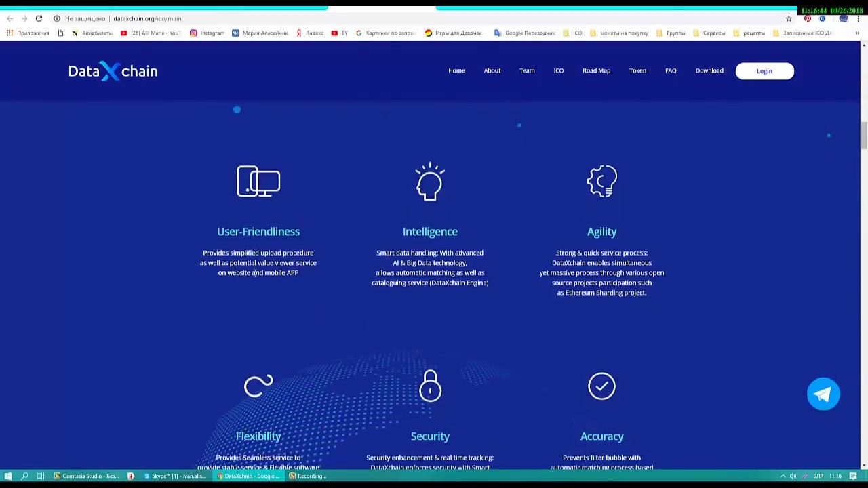Go to Home in site navigation
This screenshot has width=868, height=488.
pos(456,70)
